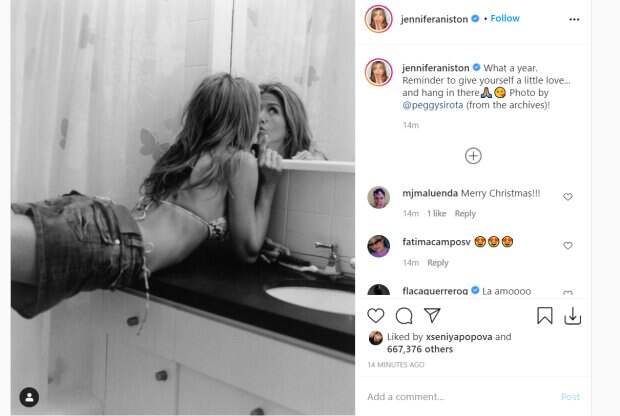
Task: Load more comments with the plus circle
Action: 473,156
